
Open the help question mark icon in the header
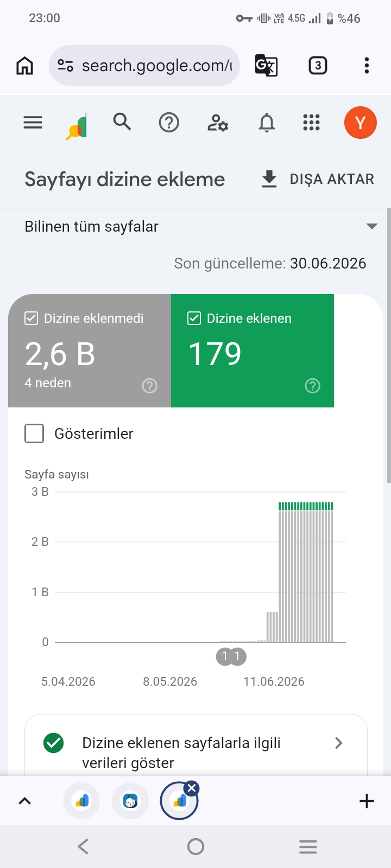pos(169,123)
